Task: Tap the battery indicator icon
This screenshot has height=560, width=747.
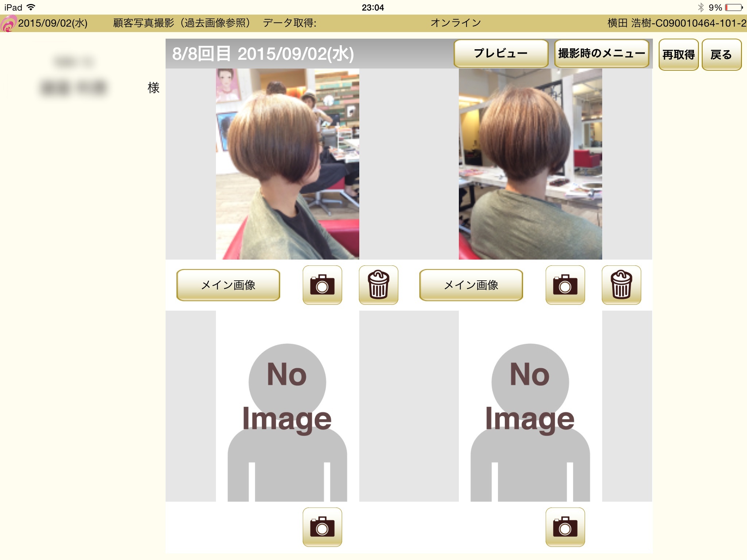Action: click(x=734, y=7)
